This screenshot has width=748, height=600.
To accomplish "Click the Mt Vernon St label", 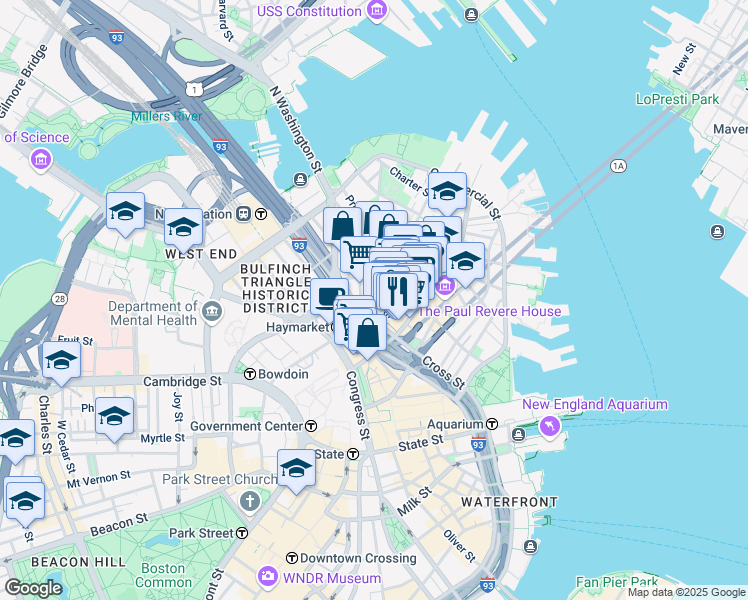I will [98, 479].
